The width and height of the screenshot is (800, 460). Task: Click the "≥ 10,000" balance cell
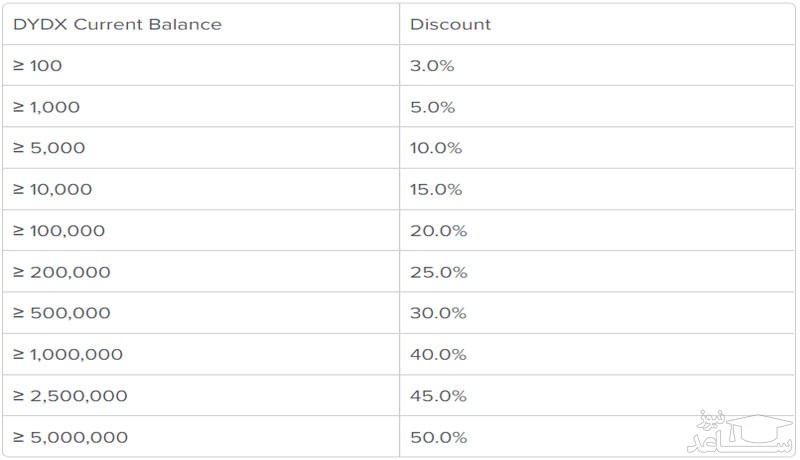tap(52, 189)
